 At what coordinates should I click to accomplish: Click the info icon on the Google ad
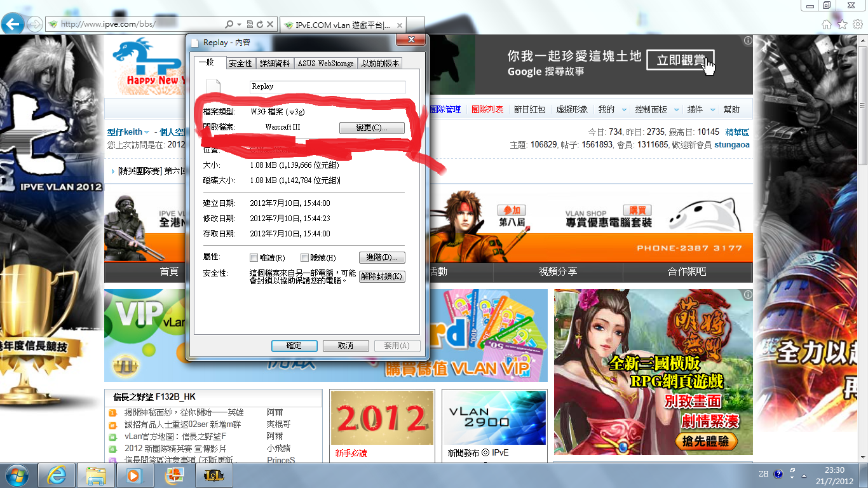pyautogui.click(x=748, y=41)
